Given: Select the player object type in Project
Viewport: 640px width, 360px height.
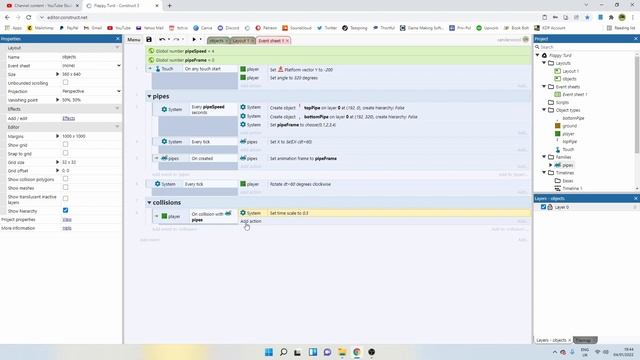Looking at the screenshot, I should coord(568,134).
